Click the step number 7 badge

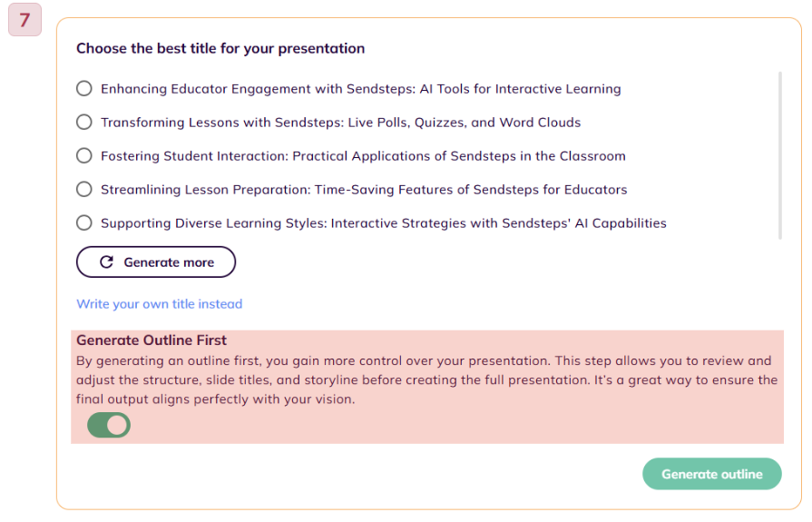point(24,20)
